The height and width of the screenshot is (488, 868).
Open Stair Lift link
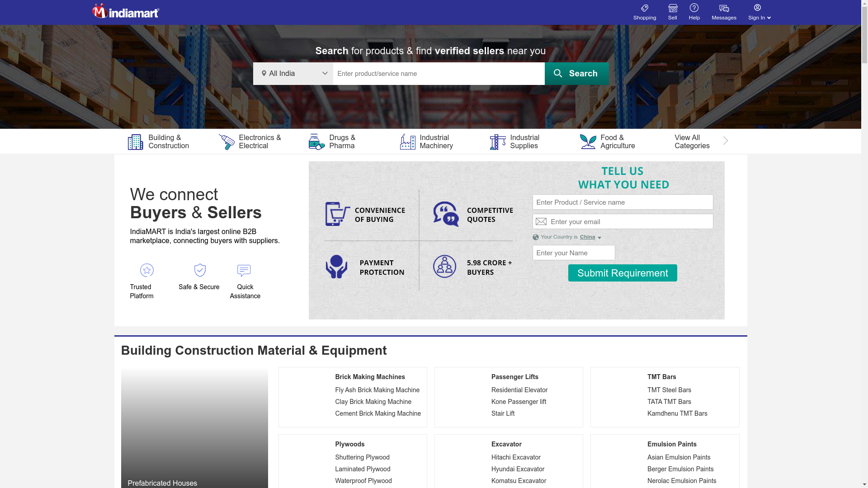point(503,413)
